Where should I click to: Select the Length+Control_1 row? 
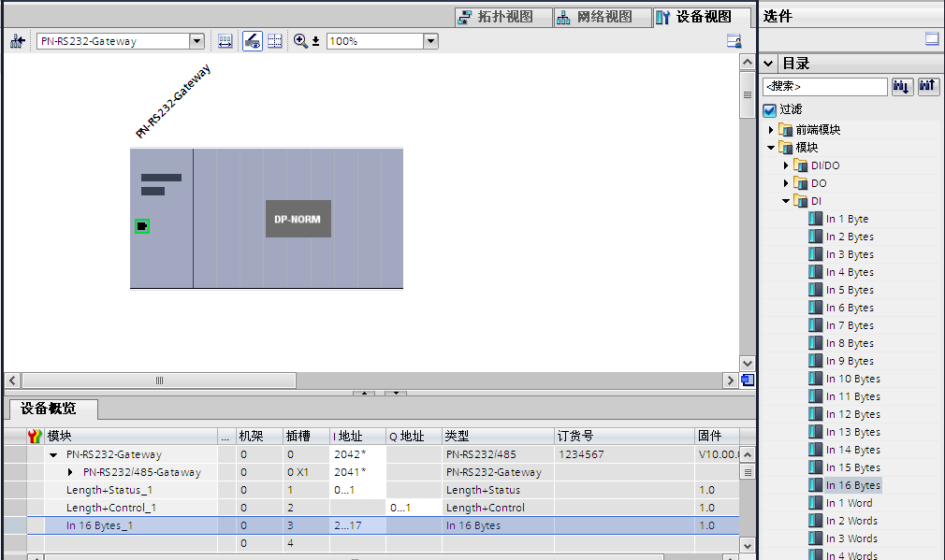pyautogui.click(x=371, y=508)
